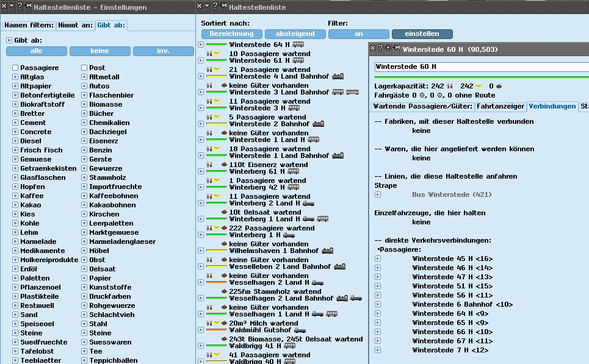Click the bus icon beside Winterstede 64 H
589x364 pixels.
[x=298, y=45]
